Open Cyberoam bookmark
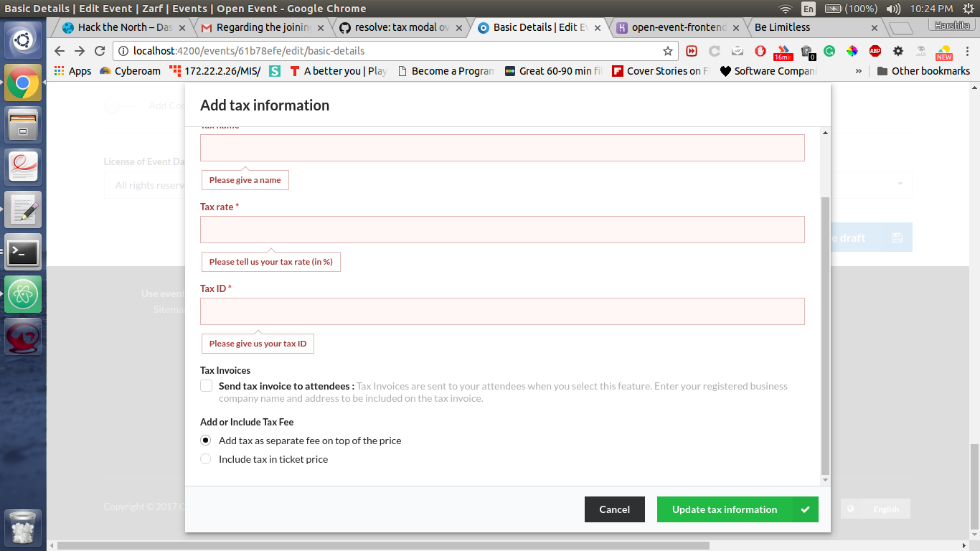The height and width of the screenshot is (551, 980). [130, 71]
